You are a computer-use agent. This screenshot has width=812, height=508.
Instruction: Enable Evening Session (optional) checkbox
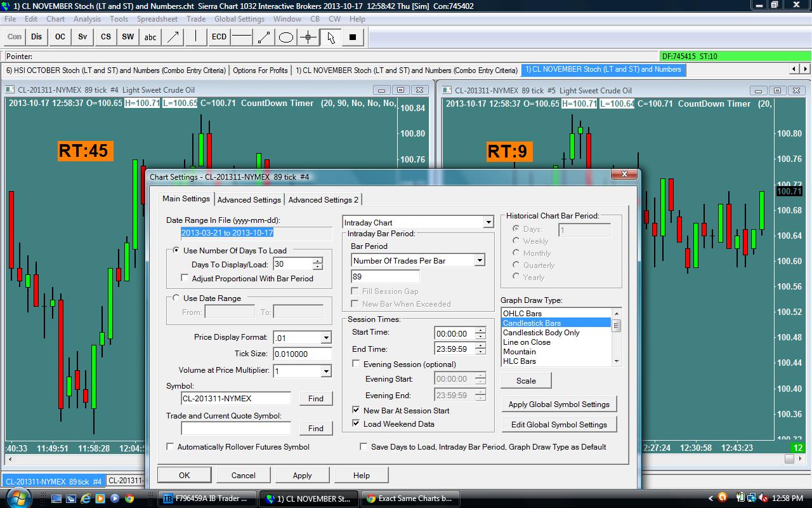click(356, 364)
